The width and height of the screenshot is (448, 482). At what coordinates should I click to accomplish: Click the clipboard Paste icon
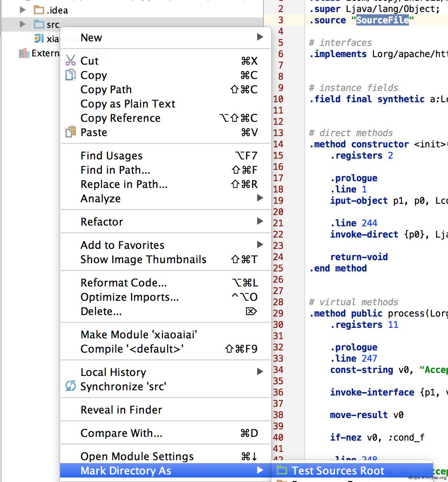tap(70, 132)
